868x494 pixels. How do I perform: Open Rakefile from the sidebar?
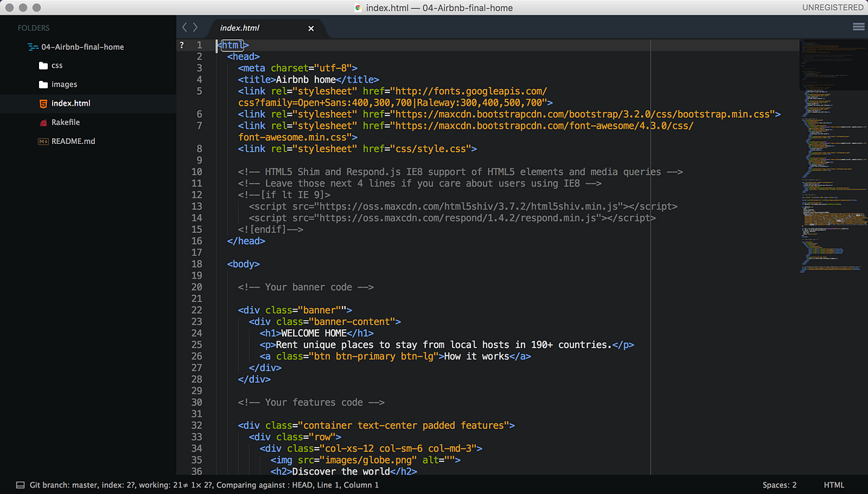pos(65,122)
